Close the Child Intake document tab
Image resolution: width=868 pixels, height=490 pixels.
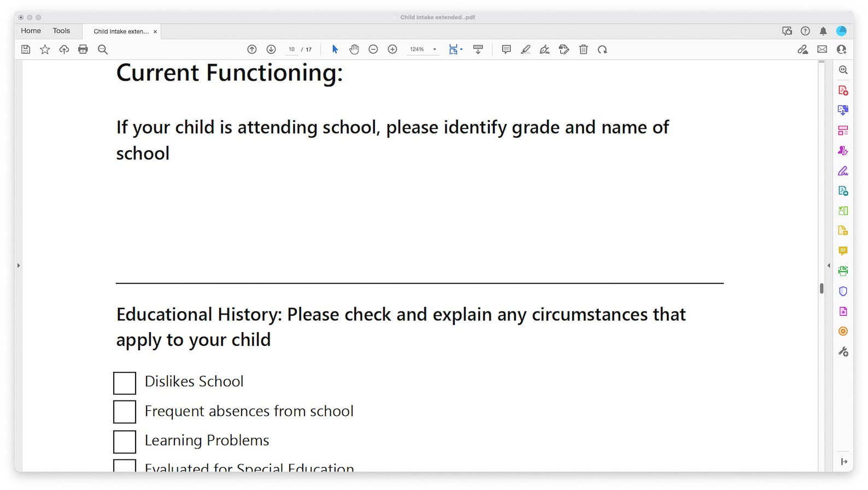pos(155,32)
